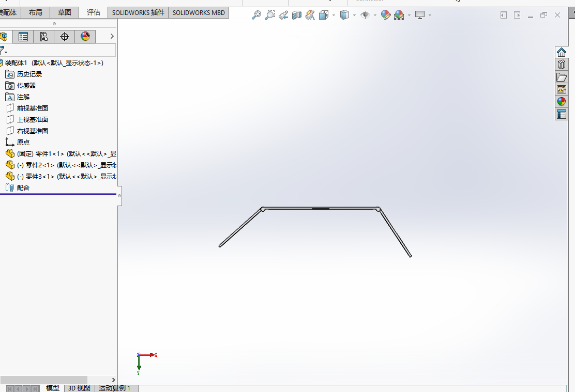
Task: Select the 上视基准面 plane
Action: (27, 120)
